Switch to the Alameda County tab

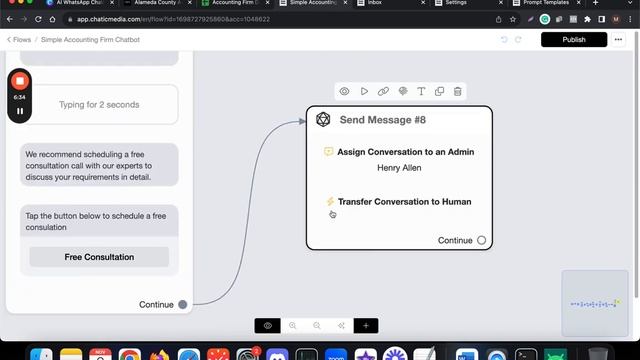(x=157, y=2)
